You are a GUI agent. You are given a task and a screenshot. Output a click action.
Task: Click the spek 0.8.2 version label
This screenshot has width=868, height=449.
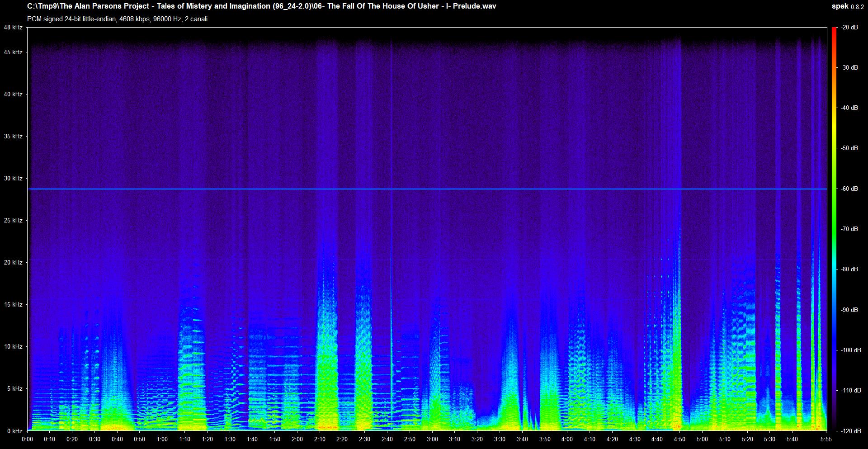(x=848, y=6)
